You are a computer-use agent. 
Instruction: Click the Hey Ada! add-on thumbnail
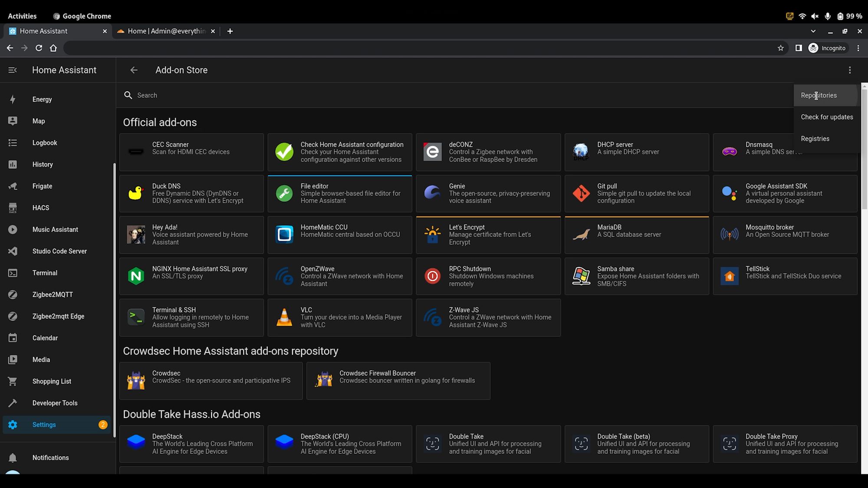(x=136, y=235)
